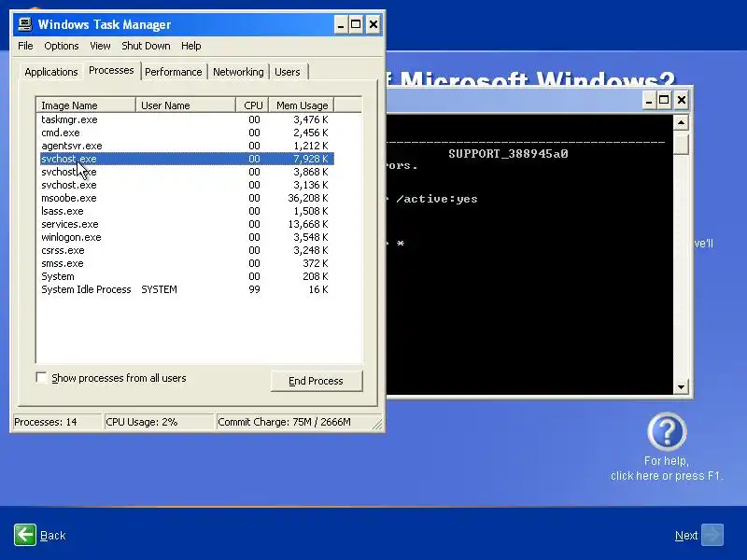Maximize the Windows Task Manager window
The height and width of the screenshot is (560, 747).
[x=356, y=24]
